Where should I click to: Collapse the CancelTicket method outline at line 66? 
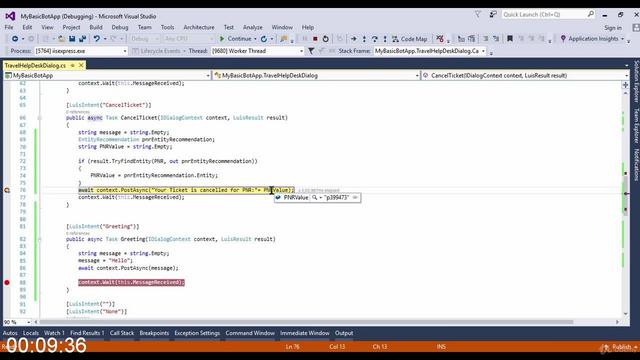tap(40, 118)
